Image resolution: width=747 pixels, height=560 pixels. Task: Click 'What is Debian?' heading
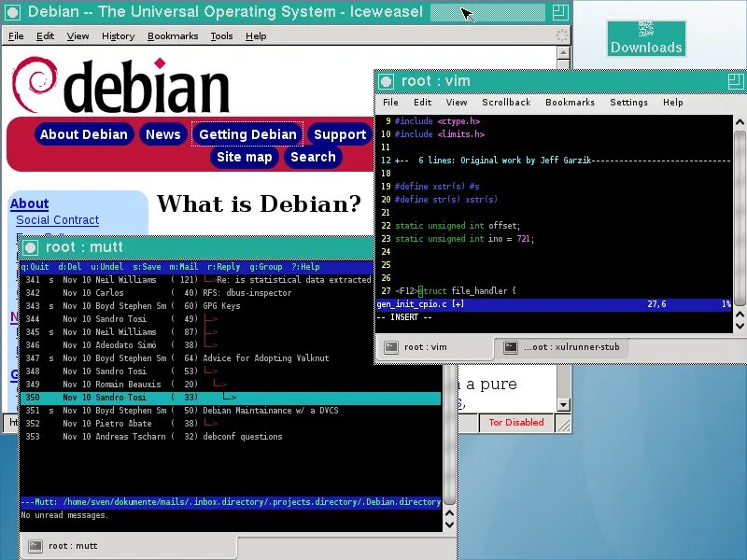pos(260,204)
